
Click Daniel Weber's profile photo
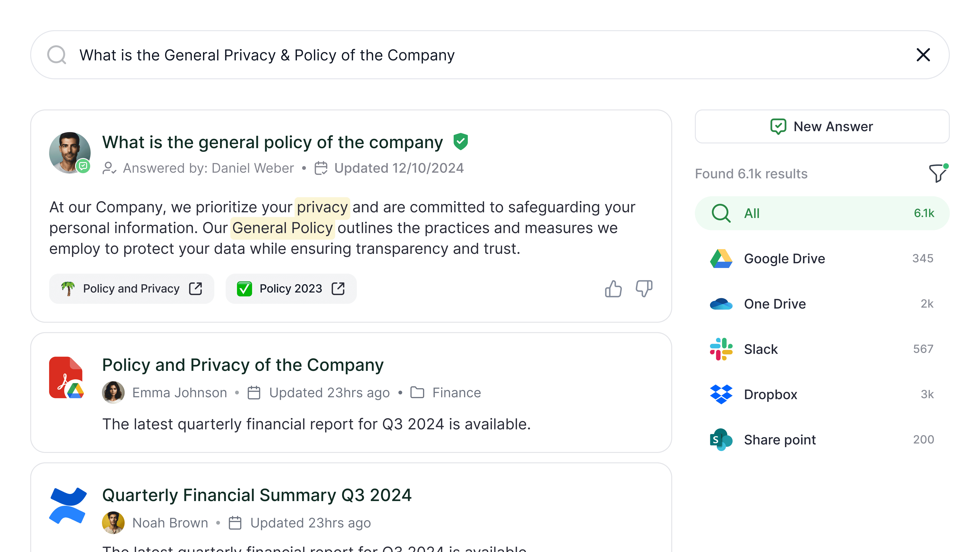click(x=70, y=153)
